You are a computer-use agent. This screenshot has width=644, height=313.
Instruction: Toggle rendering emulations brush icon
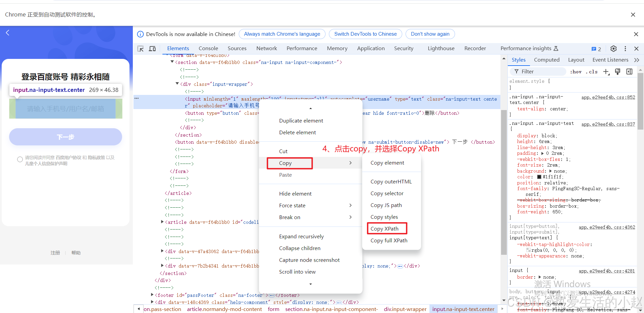tap(617, 71)
